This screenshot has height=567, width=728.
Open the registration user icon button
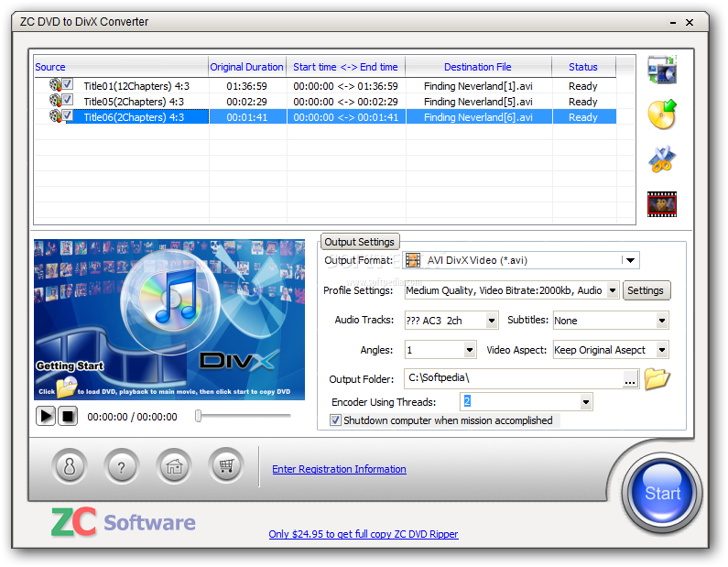70,466
